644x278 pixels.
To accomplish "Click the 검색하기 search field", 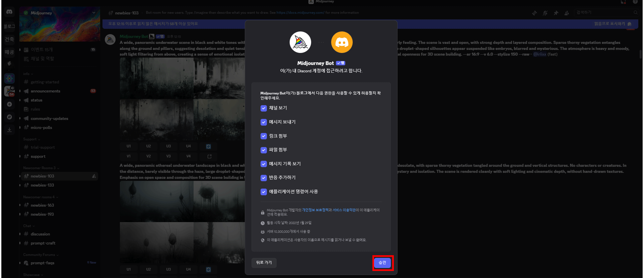I will (606, 13).
